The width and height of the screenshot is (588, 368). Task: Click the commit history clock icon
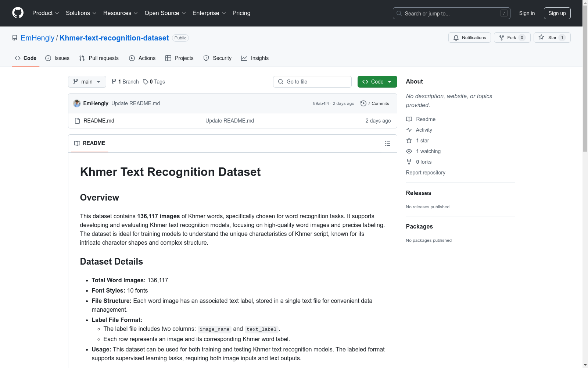(363, 103)
